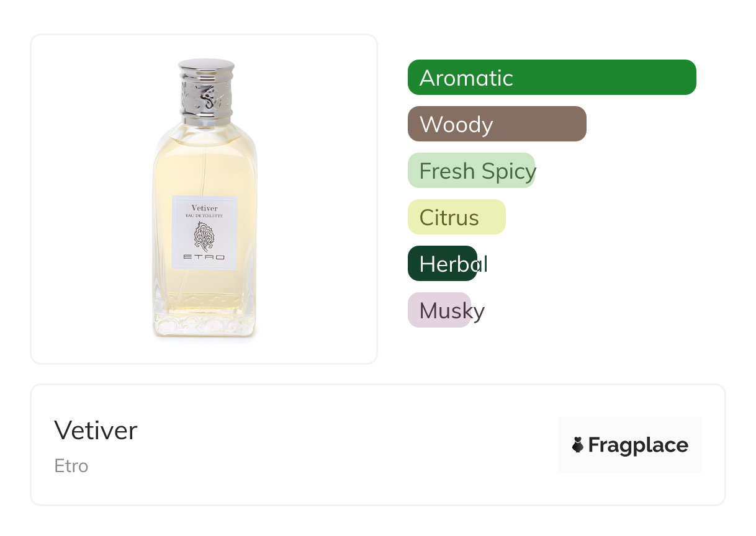Click the Fresh Spicy accord bar
Image resolution: width=756 pixels, height=536 pixels.
(x=472, y=171)
